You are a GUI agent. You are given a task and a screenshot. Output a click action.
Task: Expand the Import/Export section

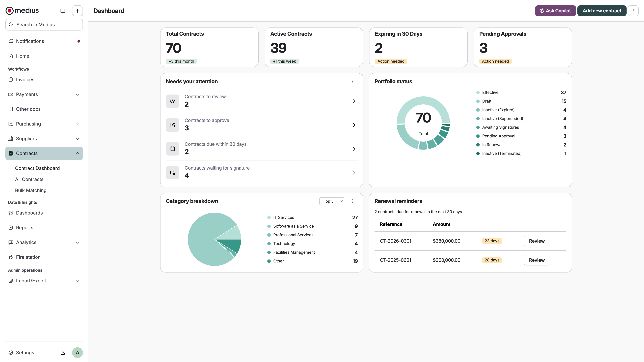(77, 281)
